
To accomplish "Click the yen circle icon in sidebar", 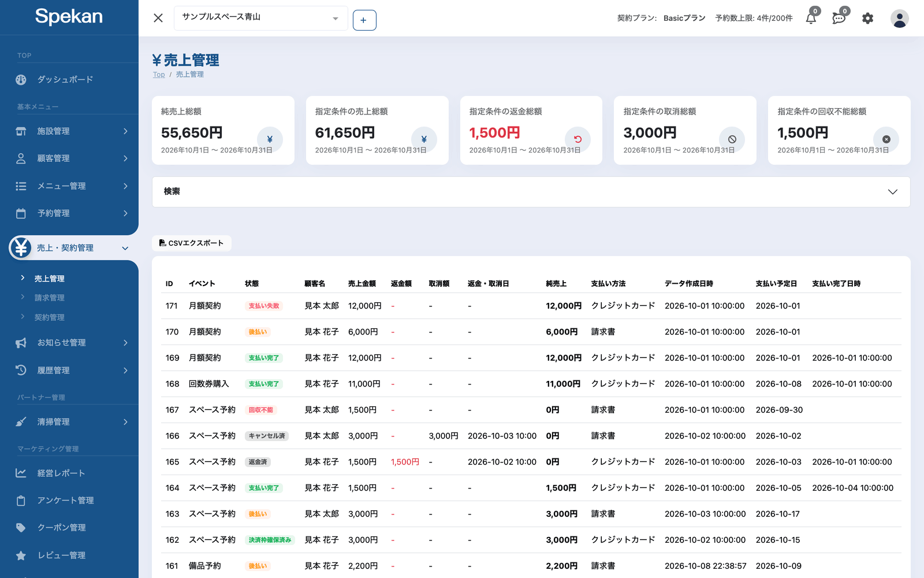I will (x=21, y=248).
